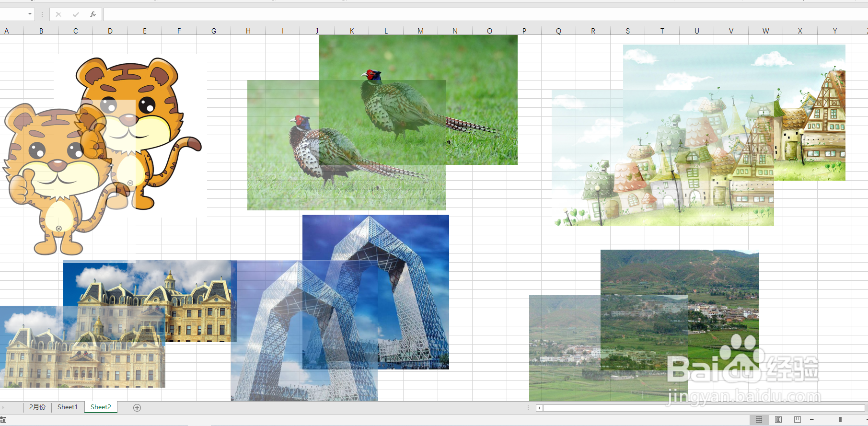
Task: Select the Sheet2 tab
Action: click(x=101, y=407)
